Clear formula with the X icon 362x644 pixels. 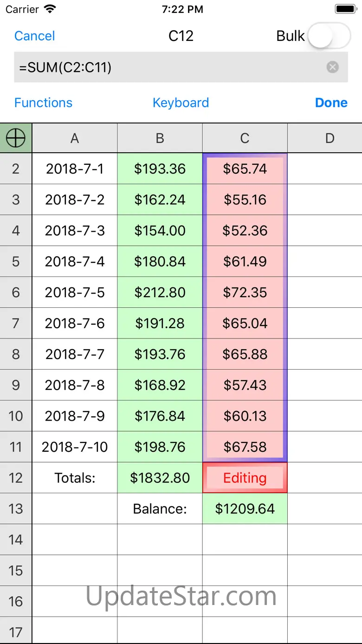tap(332, 67)
